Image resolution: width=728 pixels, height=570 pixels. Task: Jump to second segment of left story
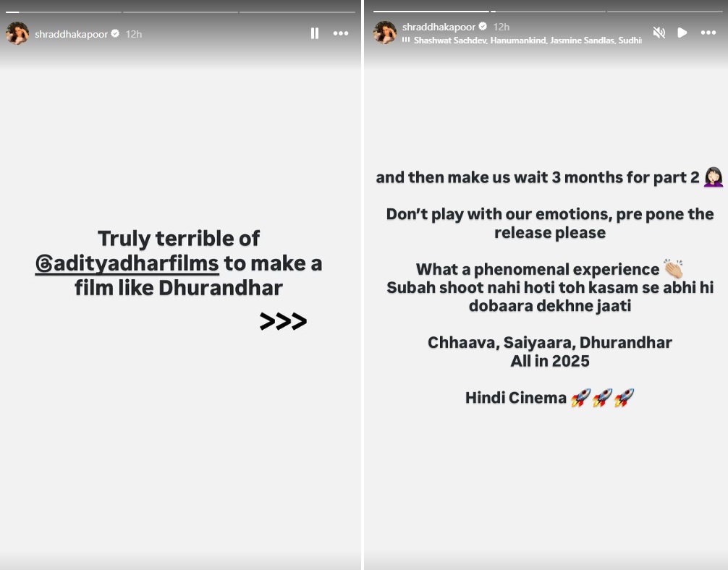pyautogui.click(x=180, y=12)
